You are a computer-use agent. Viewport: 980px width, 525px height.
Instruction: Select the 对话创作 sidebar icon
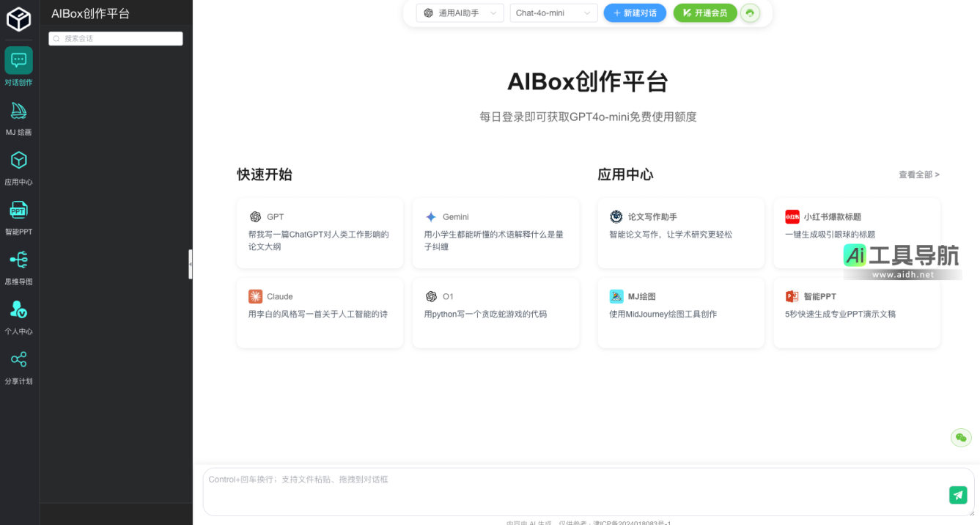click(x=18, y=66)
